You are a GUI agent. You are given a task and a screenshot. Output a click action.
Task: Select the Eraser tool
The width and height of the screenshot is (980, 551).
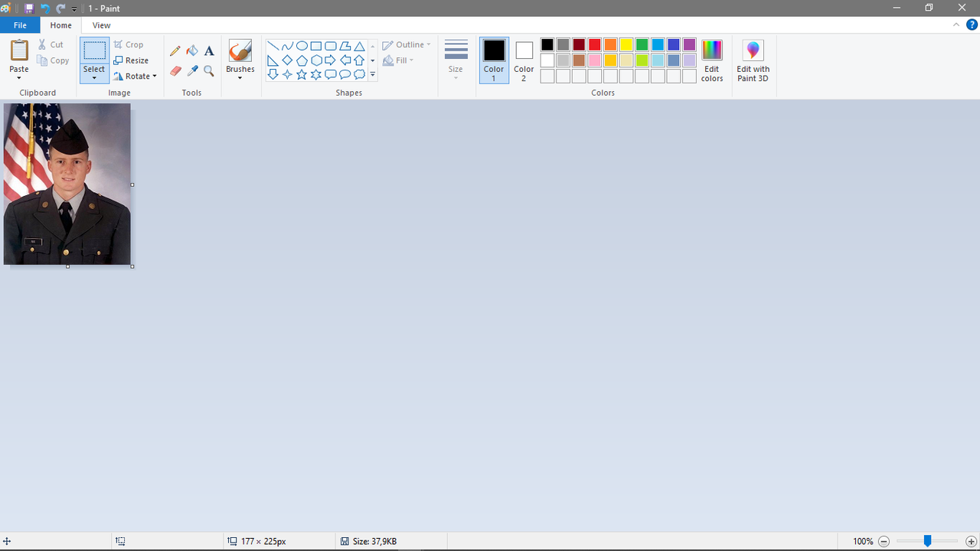coord(175,71)
